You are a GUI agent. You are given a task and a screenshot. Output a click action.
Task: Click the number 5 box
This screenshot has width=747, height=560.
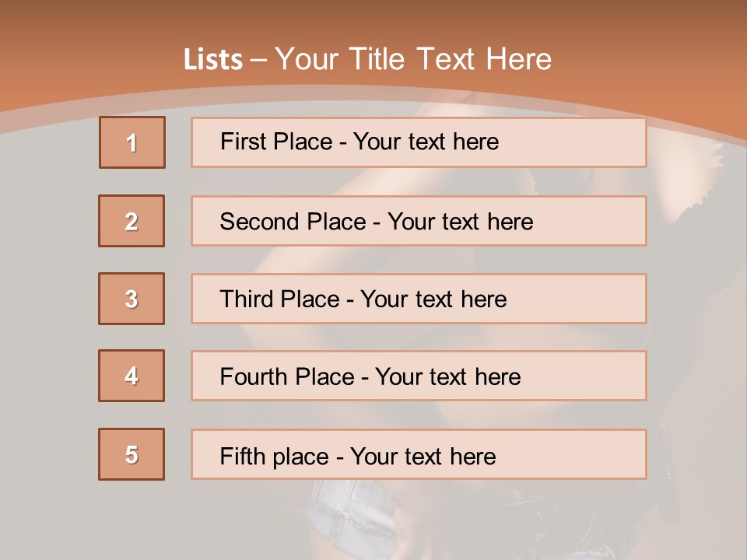(x=132, y=454)
